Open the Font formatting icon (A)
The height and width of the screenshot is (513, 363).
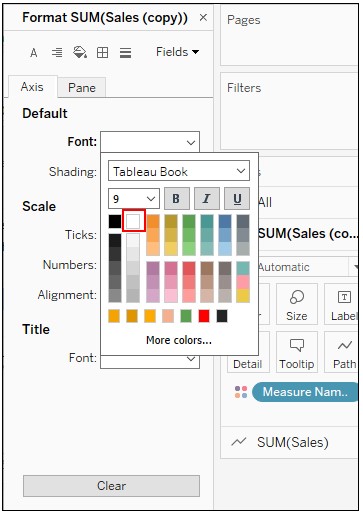34,53
